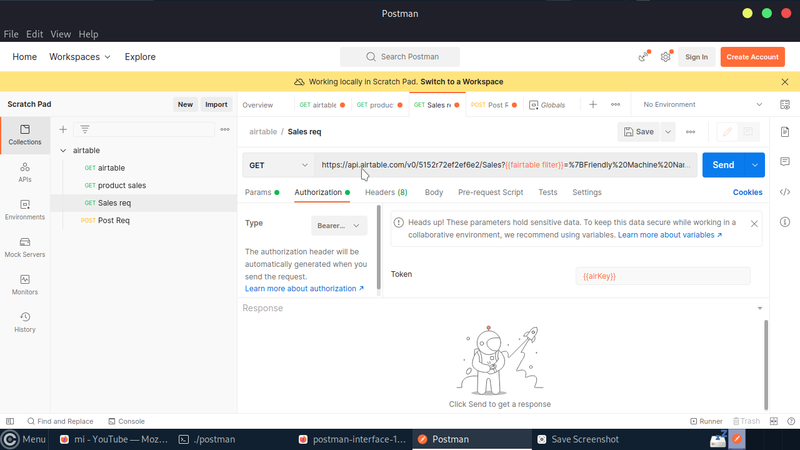800x450 pixels.
Task: Open the comments icon in right sidebar
Action: [x=785, y=162]
